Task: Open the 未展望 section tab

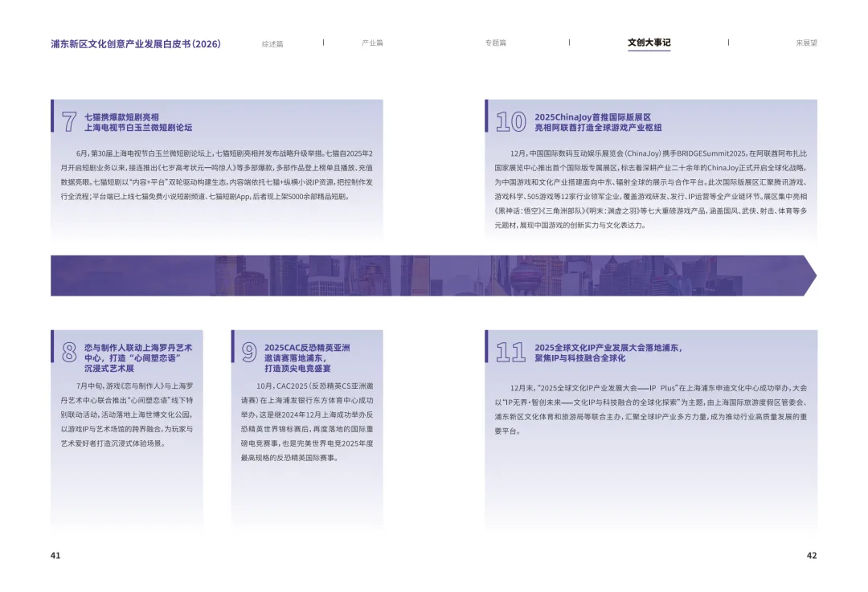Action: point(806,43)
